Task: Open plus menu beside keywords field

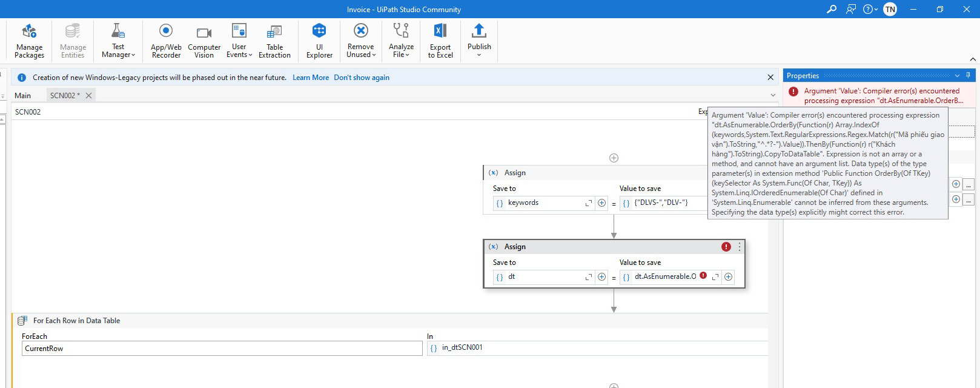Action: click(x=601, y=203)
